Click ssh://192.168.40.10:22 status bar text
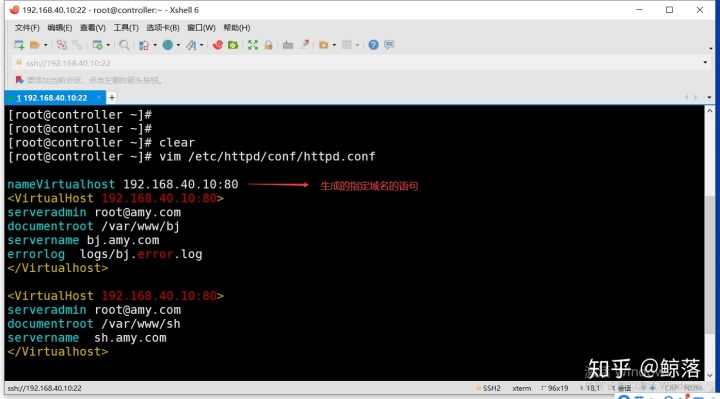Viewport: 720px width, 399px height. (x=45, y=388)
